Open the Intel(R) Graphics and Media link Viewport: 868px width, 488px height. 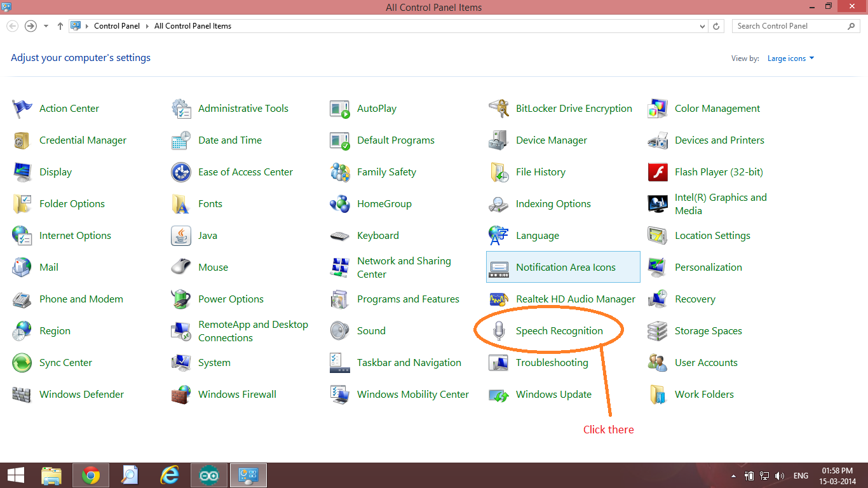pyautogui.click(x=721, y=204)
